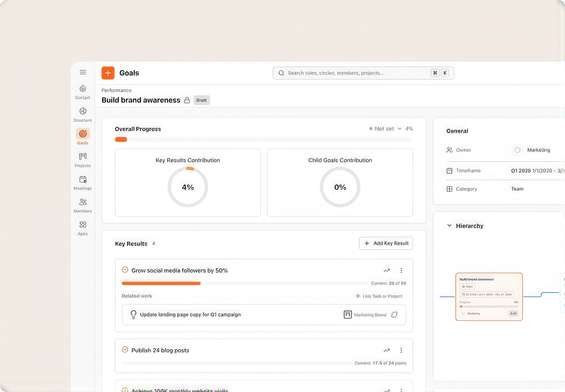Click the Child Goals Contribution ring chart
Image resolution: width=565 pixels, height=392 pixels.
[340, 187]
